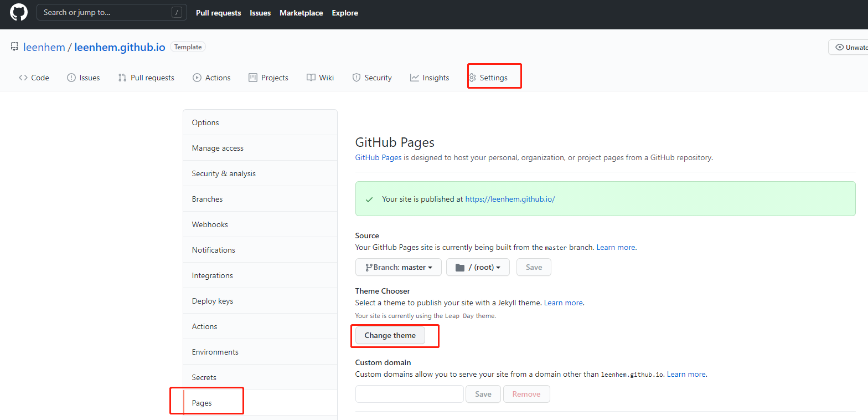This screenshot has width=868, height=420.
Task: Click the GitHub Pages intro link
Action: (378, 157)
